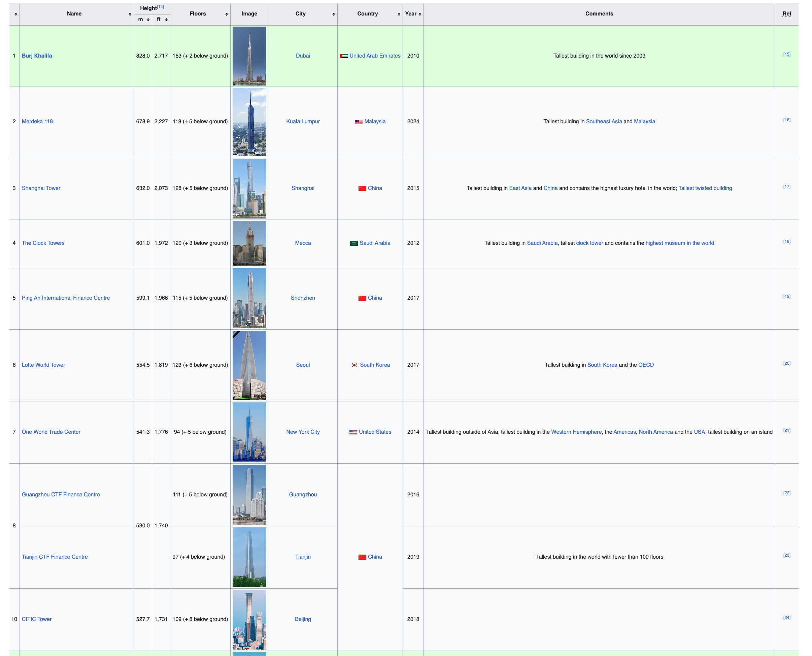The height and width of the screenshot is (656, 812).
Task: Sort by Floors column arrows
Action: (227, 14)
